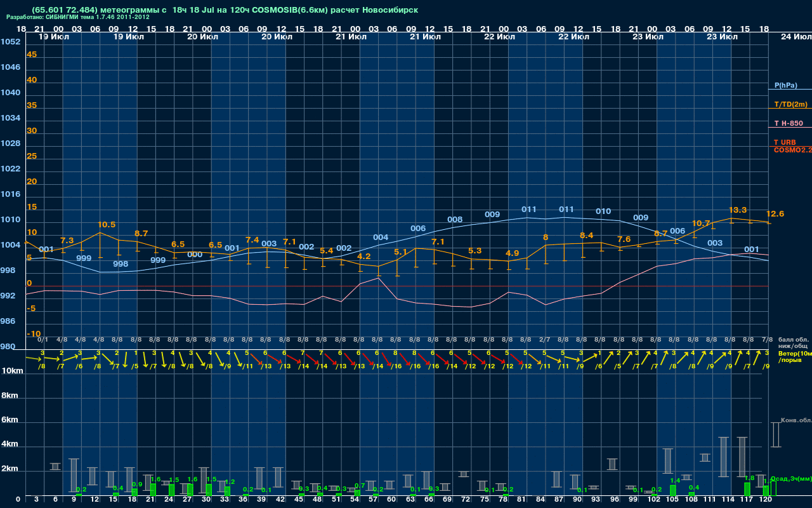The height and width of the screenshot is (508, 812).
Task: Click the 980 pressure axis tick
Action: coord(8,347)
